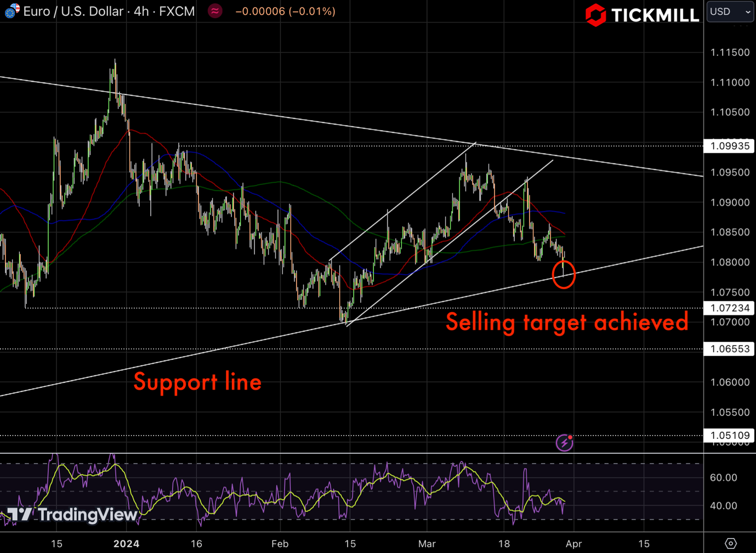Click the Tickmill logo
Screen dimensions: 756x553
(x=642, y=15)
